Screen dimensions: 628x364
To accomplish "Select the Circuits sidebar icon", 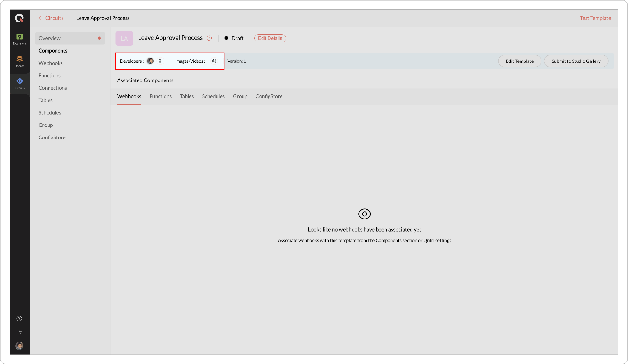I will click(20, 84).
